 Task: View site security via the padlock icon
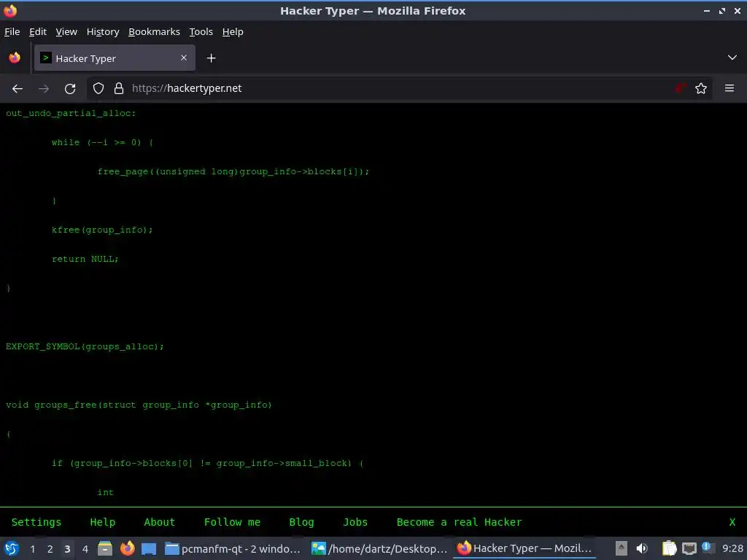tap(119, 88)
